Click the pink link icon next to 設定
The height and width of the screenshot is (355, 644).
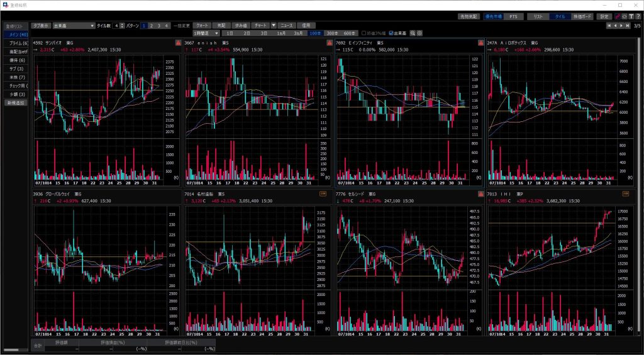[x=616, y=16]
